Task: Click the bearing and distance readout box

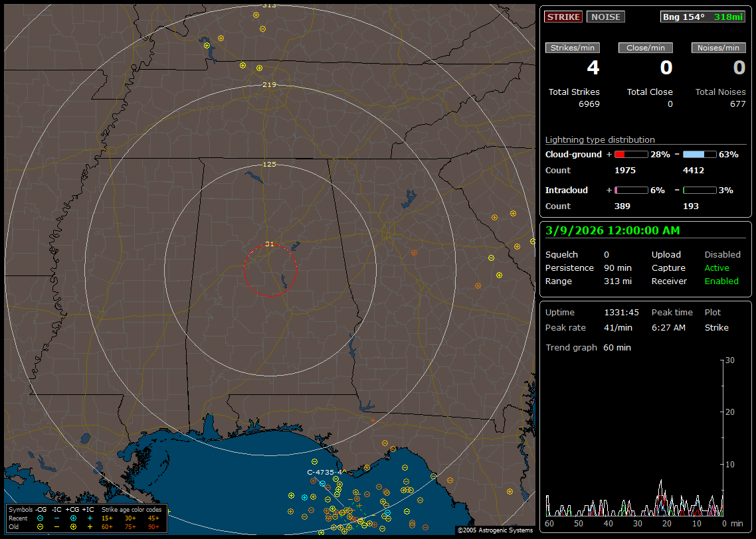Action: (703, 17)
